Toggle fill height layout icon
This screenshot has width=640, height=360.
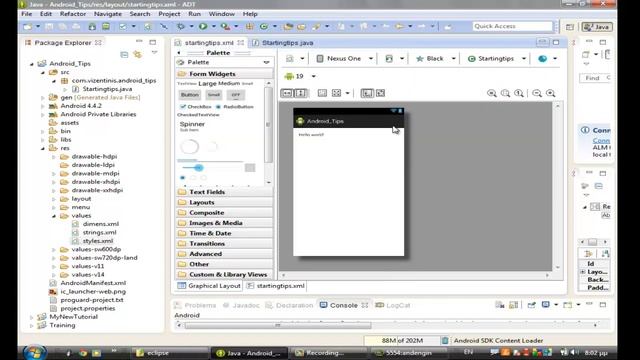point(301,93)
